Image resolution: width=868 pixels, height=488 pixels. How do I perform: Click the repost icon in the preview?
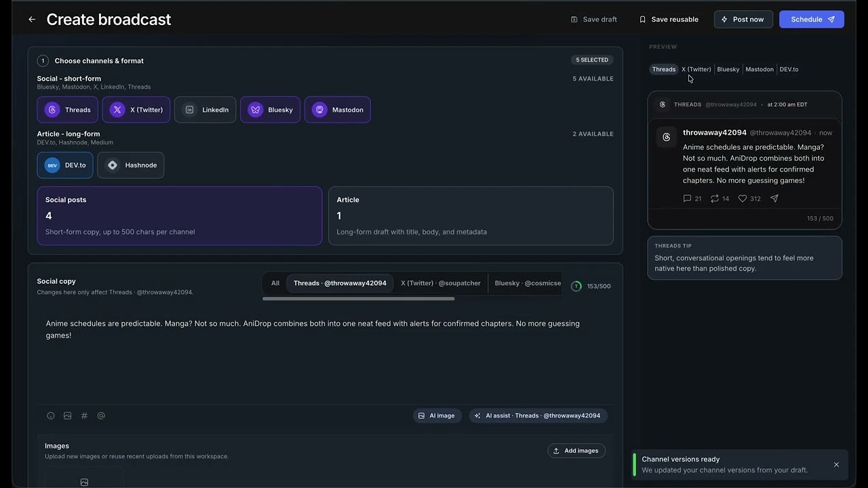tap(715, 199)
